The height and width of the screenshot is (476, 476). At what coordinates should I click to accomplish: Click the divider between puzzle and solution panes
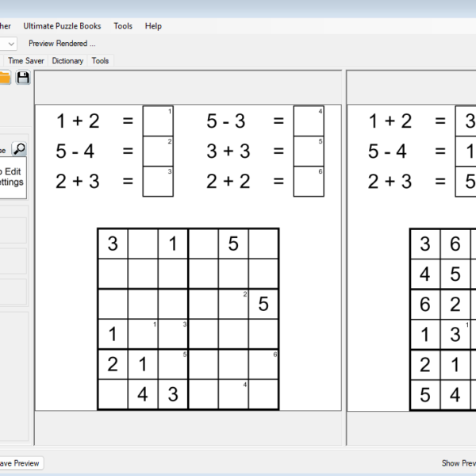coord(344,254)
